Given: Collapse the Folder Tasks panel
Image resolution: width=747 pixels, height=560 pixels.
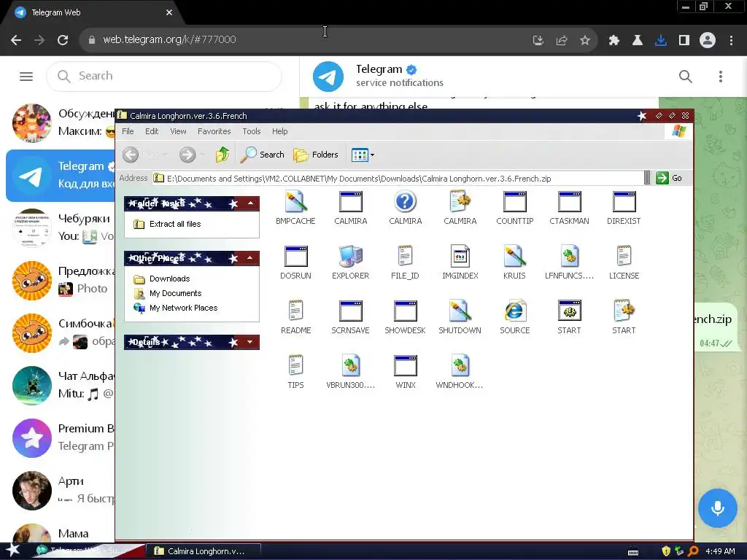Looking at the screenshot, I should 250,203.
